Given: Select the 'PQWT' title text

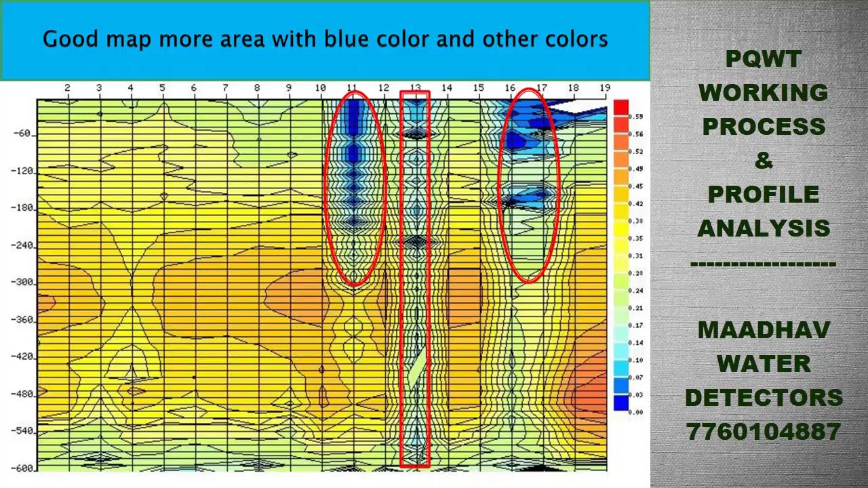Looking at the screenshot, I should 763,60.
